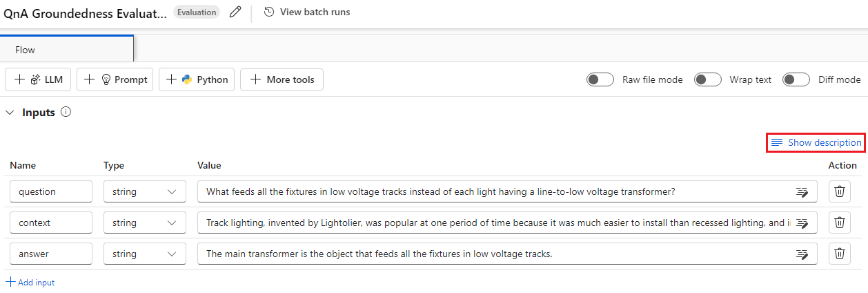Click the Inputs info icon
868x293 pixels.
point(66,112)
